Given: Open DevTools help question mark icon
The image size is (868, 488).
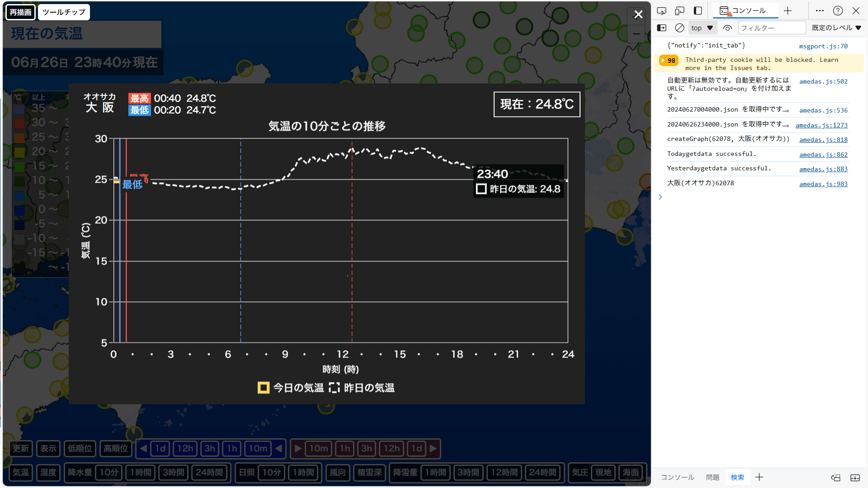Looking at the screenshot, I should [x=838, y=11].
